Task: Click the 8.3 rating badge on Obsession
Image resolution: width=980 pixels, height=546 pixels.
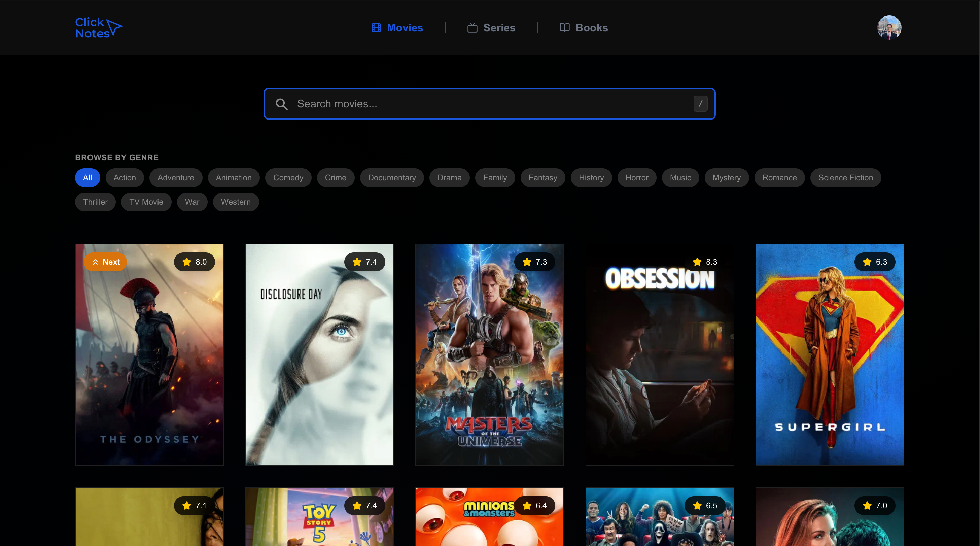Action: coord(705,262)
